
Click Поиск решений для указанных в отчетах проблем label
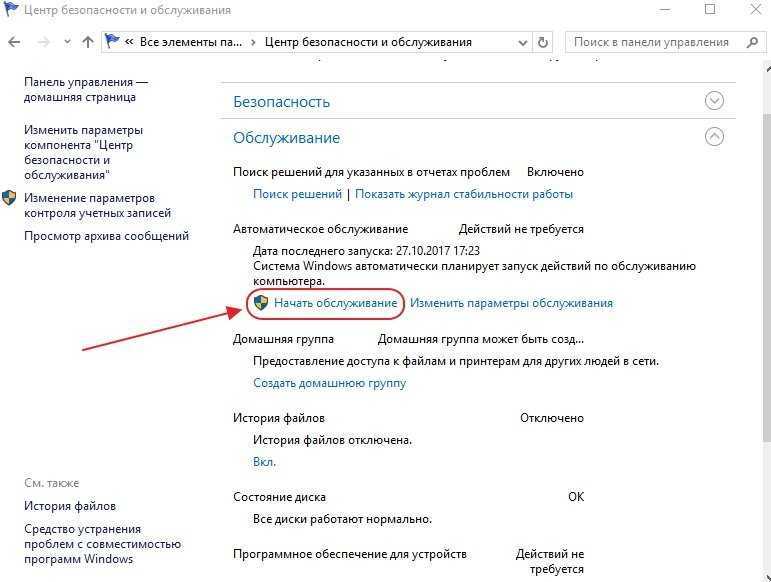tap(371, 173)
